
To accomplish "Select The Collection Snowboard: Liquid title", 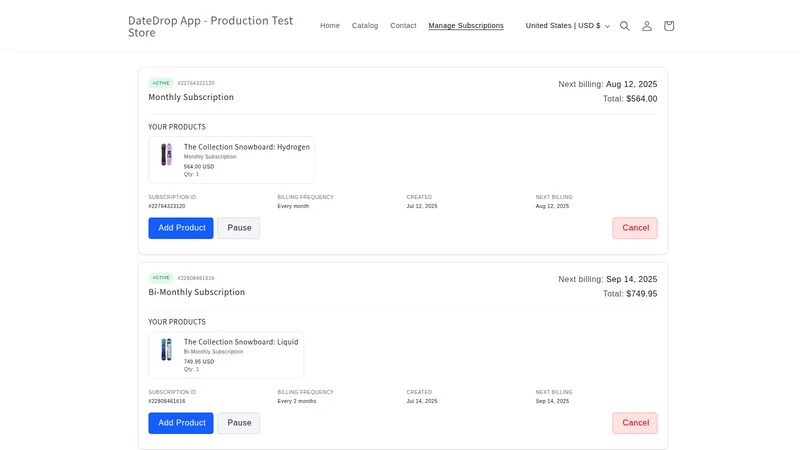I will (241, 342).
